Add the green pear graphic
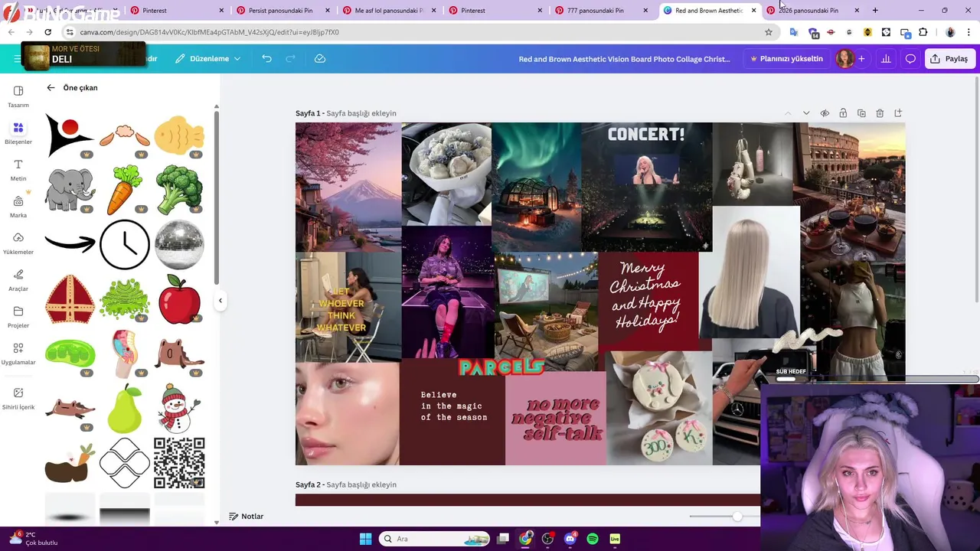The width and height of the screenshot is (980, 551). (125, 409)
